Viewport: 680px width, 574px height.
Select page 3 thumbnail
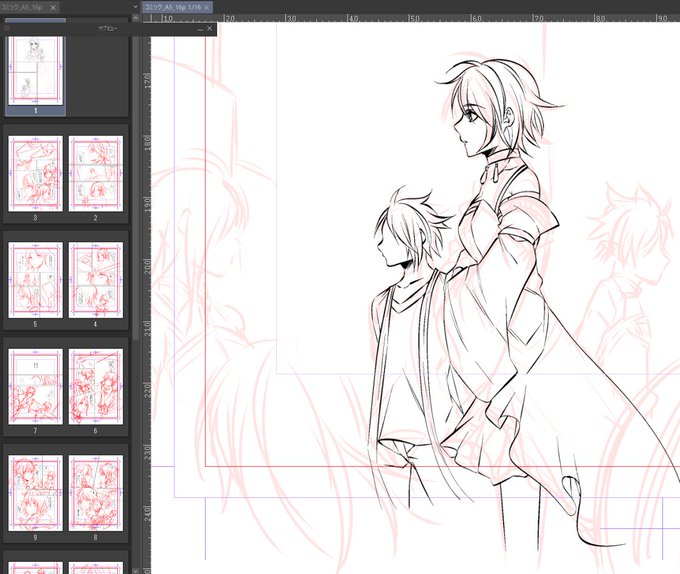pyautogui.click(x=36, y=174)
